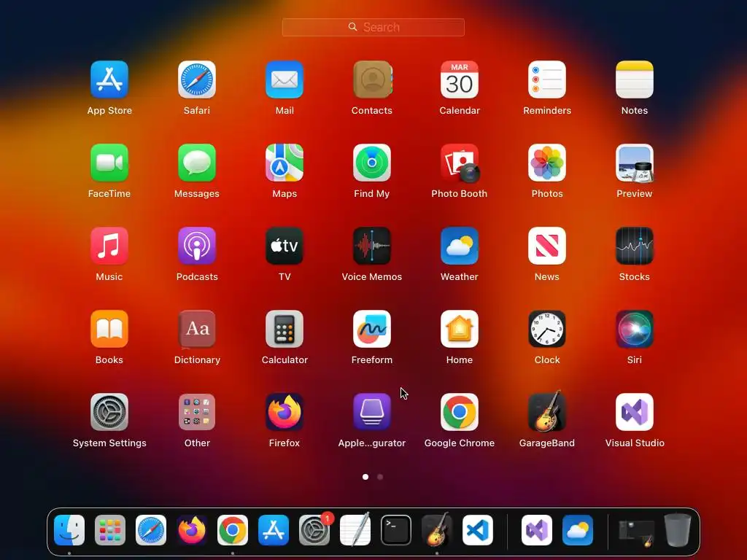Open Voice Memos
This screenshot has width=747, height=560.
coord(372,246)
